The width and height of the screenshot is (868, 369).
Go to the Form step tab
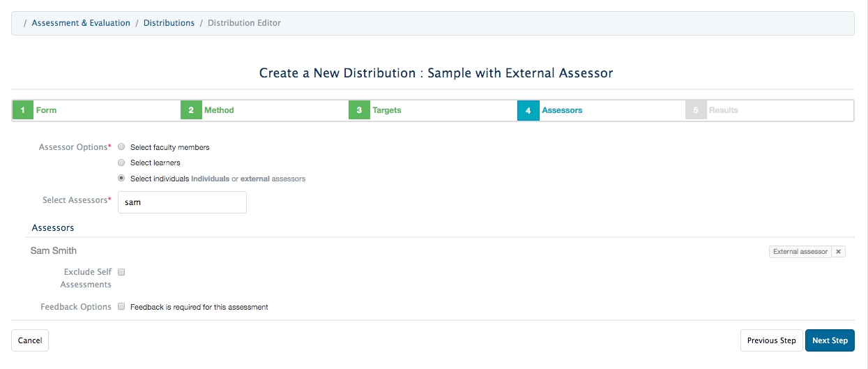click(47, 110)
